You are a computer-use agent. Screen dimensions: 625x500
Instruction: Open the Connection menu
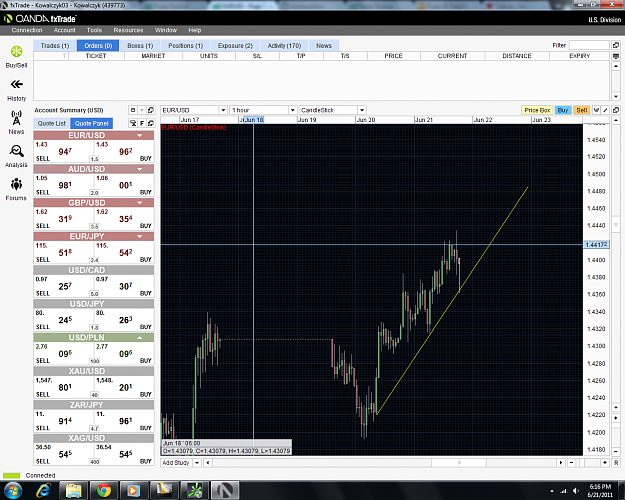(27, 30)
